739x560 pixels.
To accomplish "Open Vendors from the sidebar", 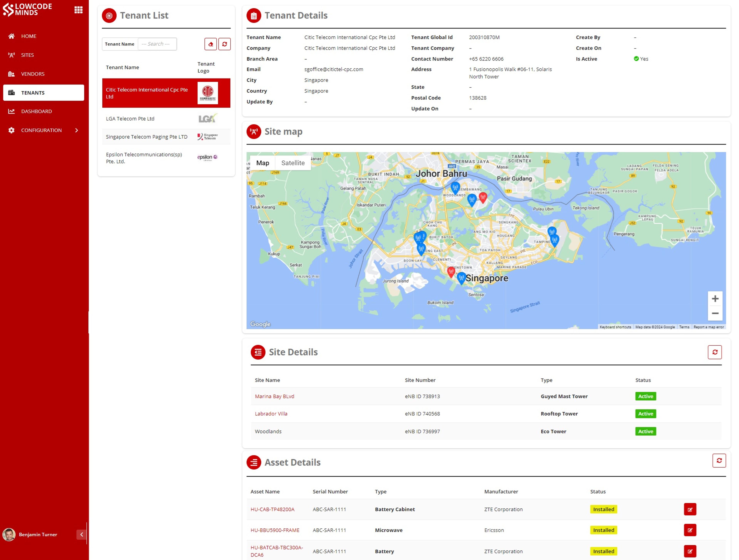I will point(44,74).
